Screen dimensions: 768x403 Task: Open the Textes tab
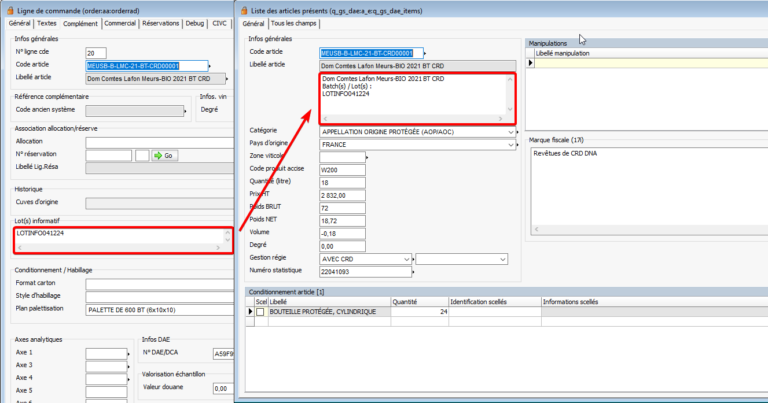[x=46, y=22]
